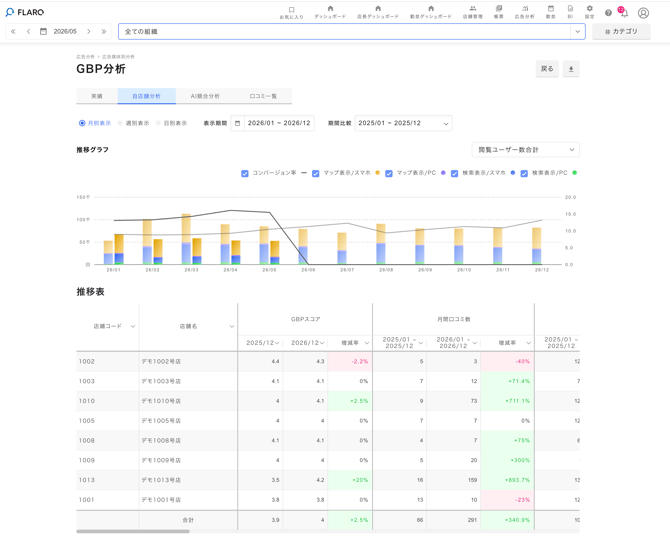Image resolution: width=670 pixels, height=549 pixels.
Task: Open 広告分析 chart icon in navigation
Action: click(x=524, y=12)
